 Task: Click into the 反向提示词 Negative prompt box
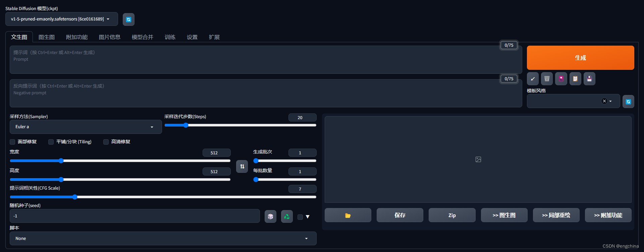[x=266, y=93]
